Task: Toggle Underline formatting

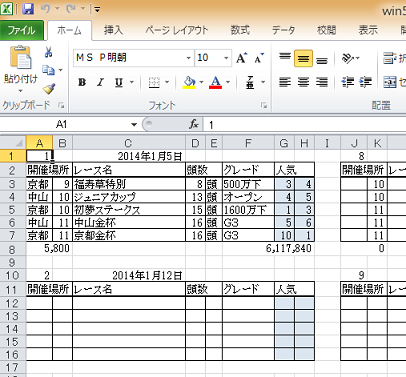Action: tap(119, 82)
